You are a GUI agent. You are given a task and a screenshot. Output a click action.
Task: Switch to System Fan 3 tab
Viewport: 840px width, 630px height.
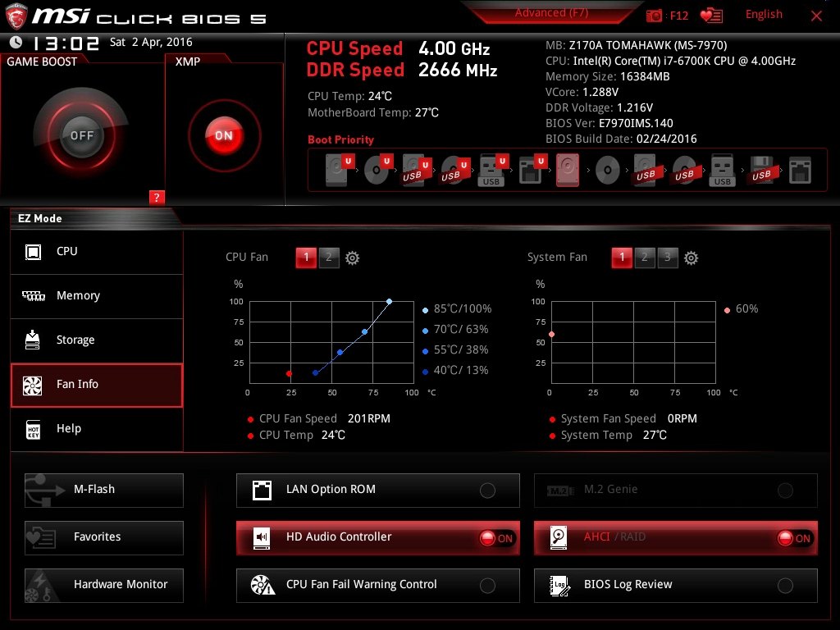pyautogui.click(x=668, y=258)
